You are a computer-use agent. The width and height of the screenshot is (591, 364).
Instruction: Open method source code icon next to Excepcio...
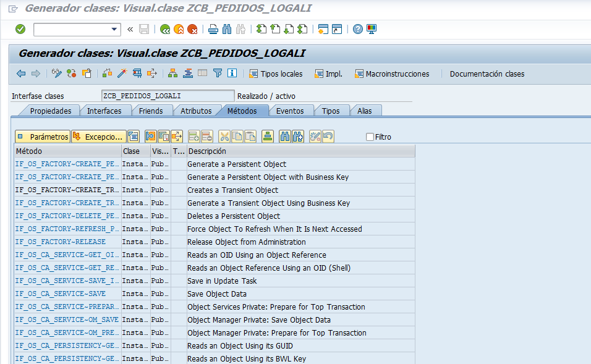134,137
